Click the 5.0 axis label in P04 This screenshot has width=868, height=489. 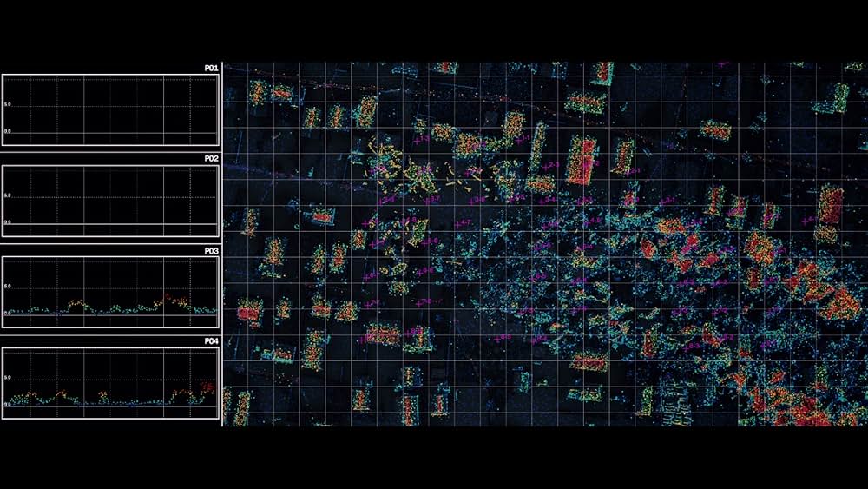[x=8, y=378]
